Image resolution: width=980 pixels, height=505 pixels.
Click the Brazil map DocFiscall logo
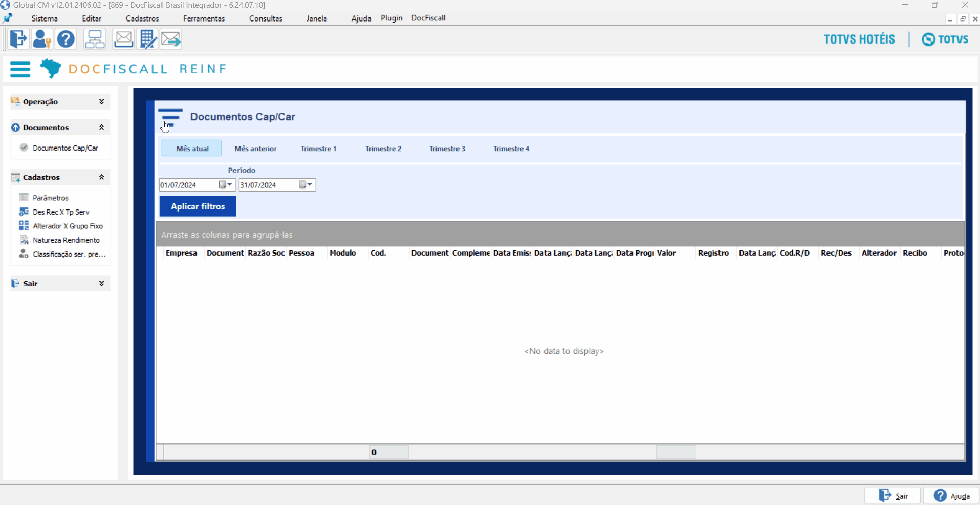tap(51, 69)
